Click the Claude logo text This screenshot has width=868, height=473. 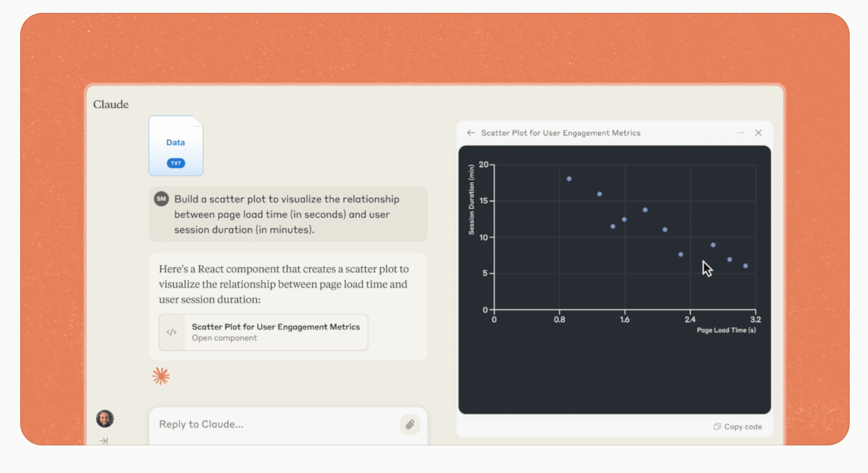111,104
